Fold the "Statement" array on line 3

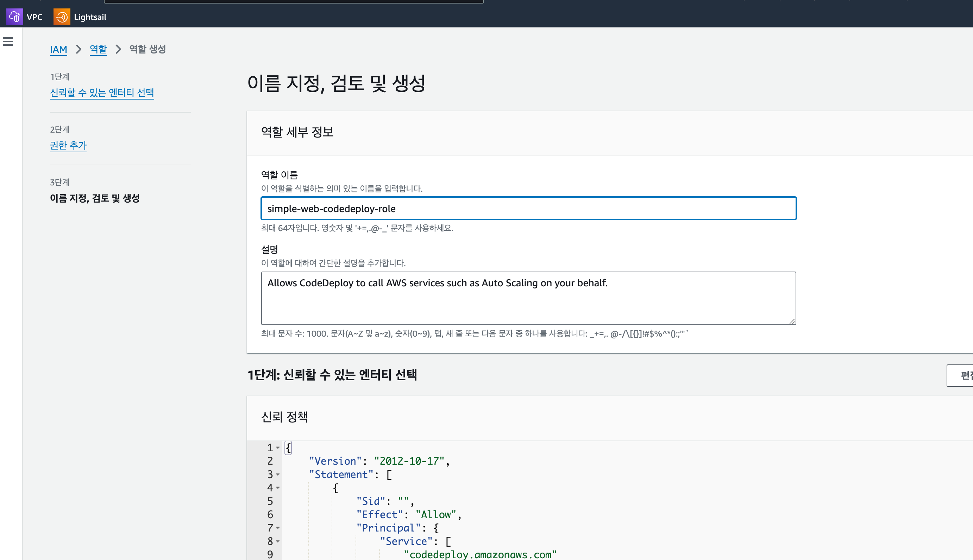[x=278, y=475]
